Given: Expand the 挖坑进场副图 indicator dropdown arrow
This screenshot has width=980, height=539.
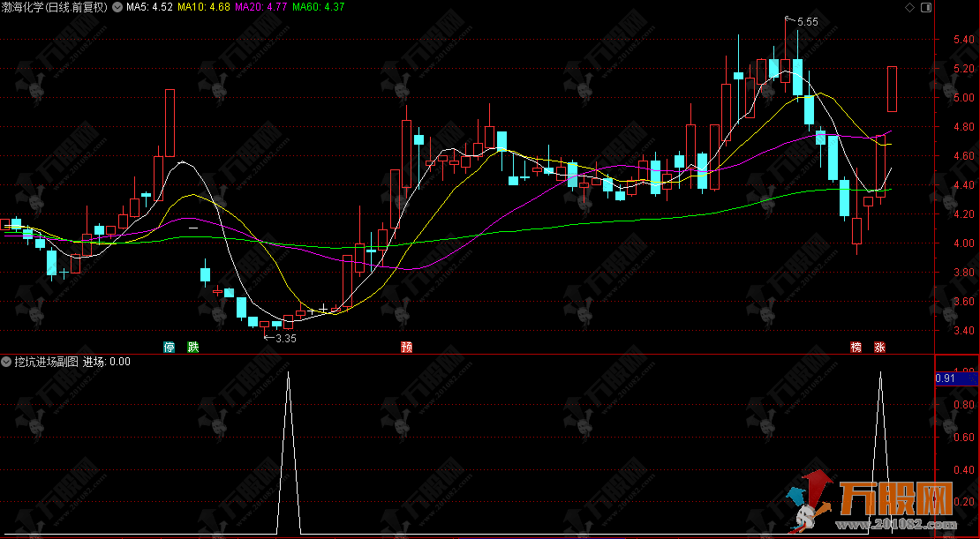Looking at the screenshot, I should [x=7, y=362].
